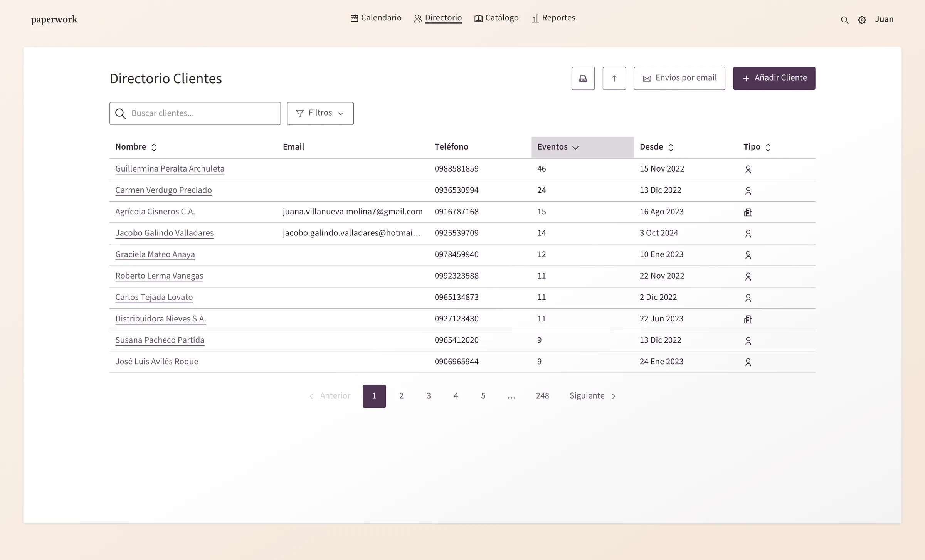Click the upload arrow icon button
The width and height of the screenshot is (925, 560).
614,78
